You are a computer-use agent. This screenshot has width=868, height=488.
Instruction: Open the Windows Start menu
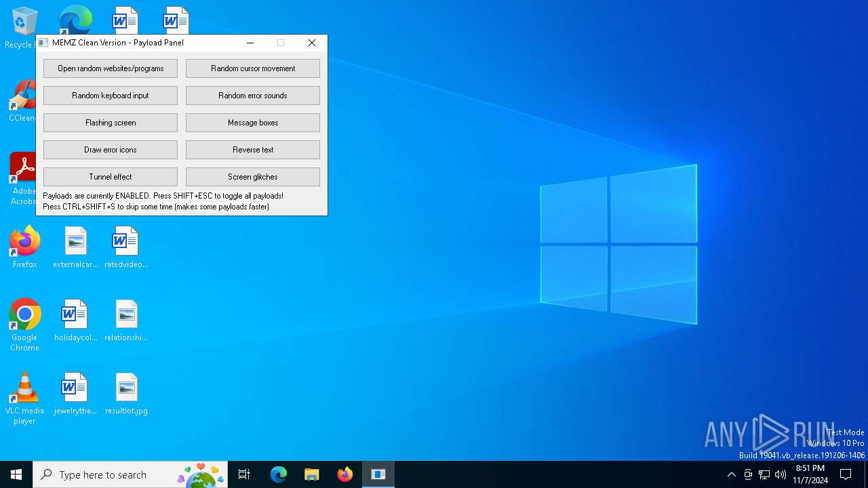[x=16, y=474]
